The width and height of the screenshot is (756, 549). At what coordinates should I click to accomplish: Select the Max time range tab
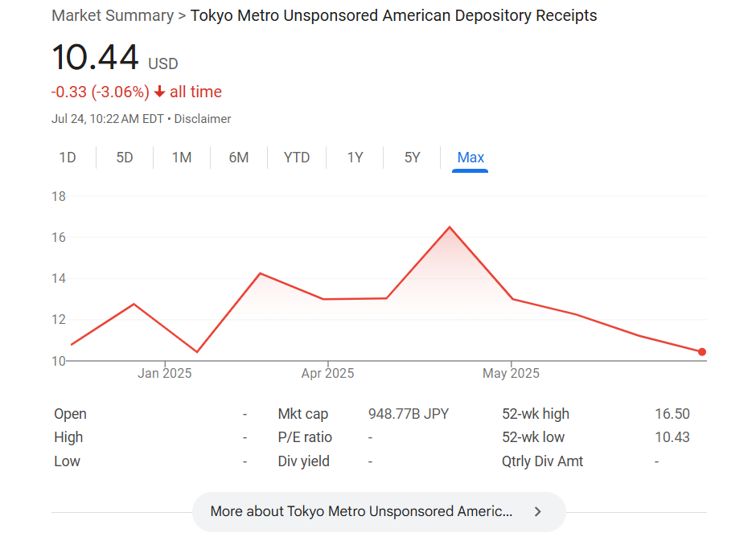[470, 158]
